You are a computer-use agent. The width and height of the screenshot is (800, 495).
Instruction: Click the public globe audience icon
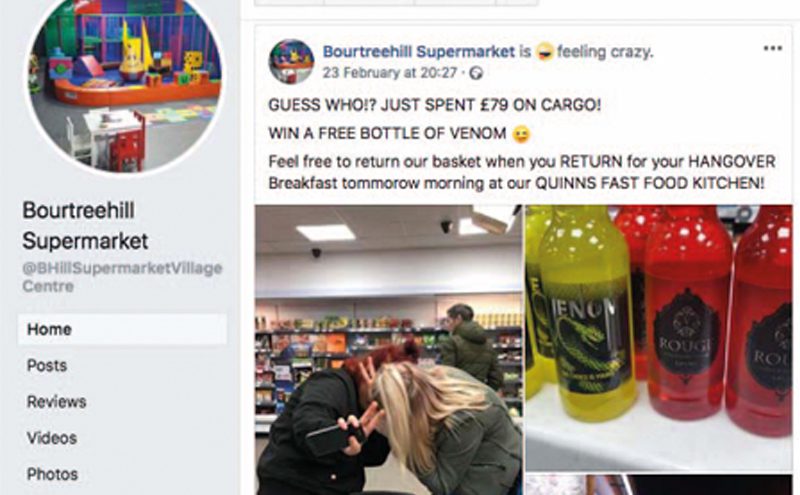[476, 73]
